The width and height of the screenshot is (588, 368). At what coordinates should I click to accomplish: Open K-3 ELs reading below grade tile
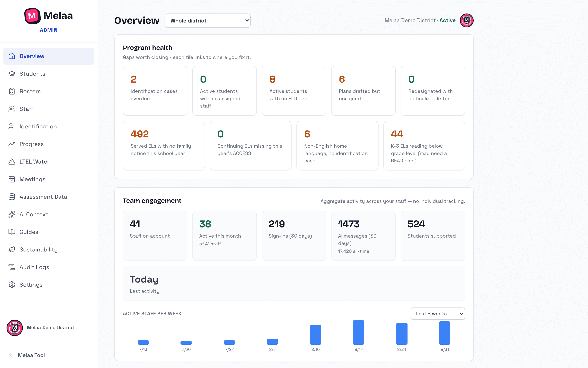(x=424, y=146)
